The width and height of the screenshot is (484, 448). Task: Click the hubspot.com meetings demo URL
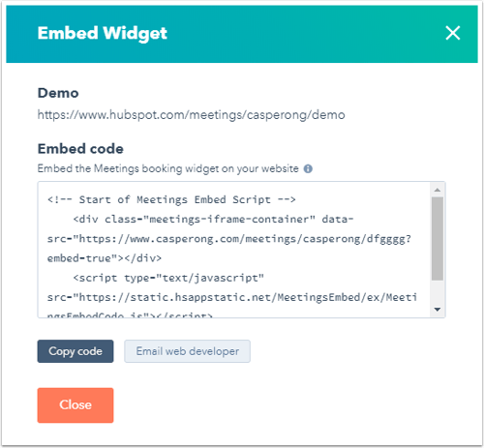click(191, 115)
